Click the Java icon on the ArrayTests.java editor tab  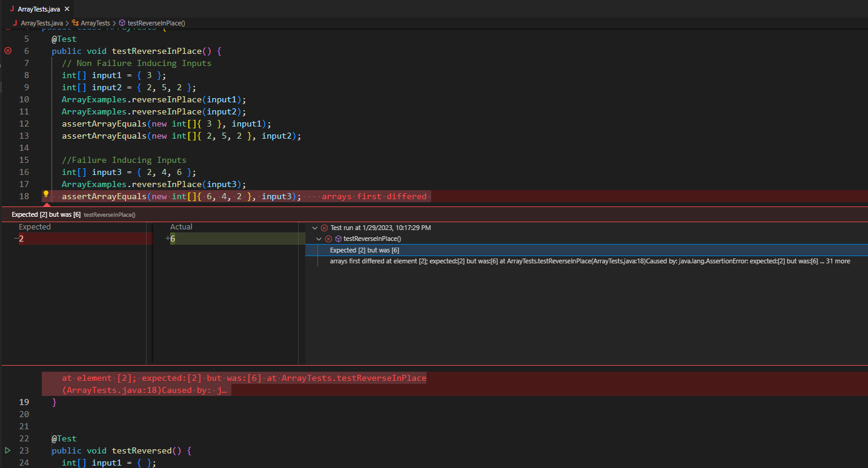pyautogui.click(x=13, y=9)
